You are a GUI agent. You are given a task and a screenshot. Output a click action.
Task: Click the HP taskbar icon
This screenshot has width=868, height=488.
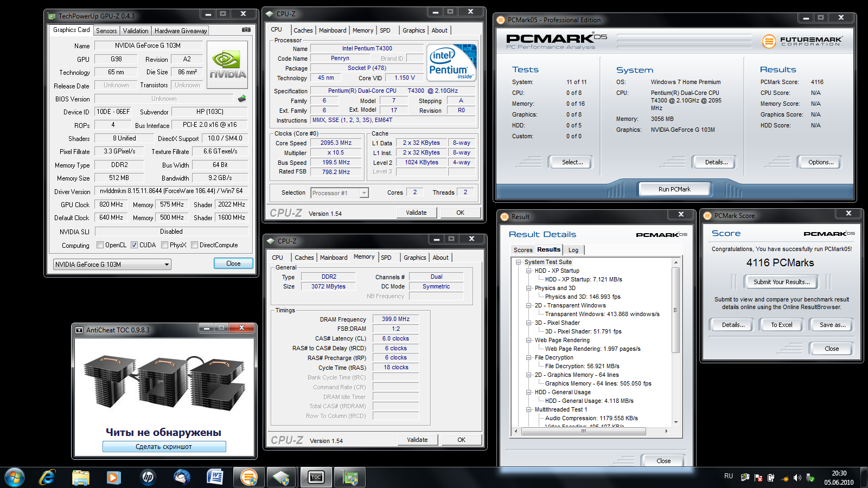point(148,477)
